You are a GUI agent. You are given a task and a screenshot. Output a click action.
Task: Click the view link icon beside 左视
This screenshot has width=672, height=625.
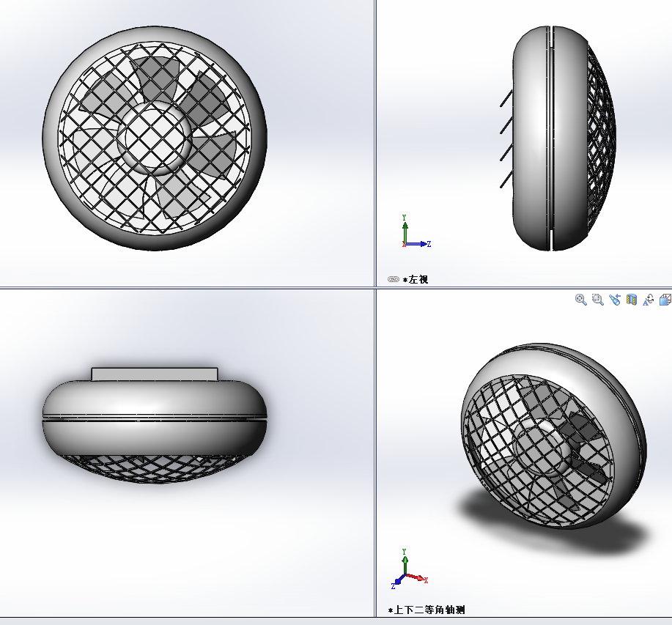coord(393,279)
